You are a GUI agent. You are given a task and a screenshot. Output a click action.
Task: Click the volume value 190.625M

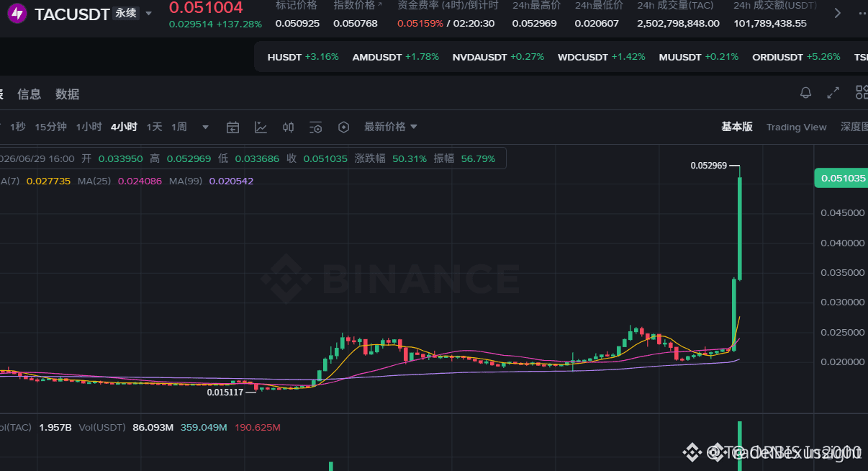pos(257,428)
